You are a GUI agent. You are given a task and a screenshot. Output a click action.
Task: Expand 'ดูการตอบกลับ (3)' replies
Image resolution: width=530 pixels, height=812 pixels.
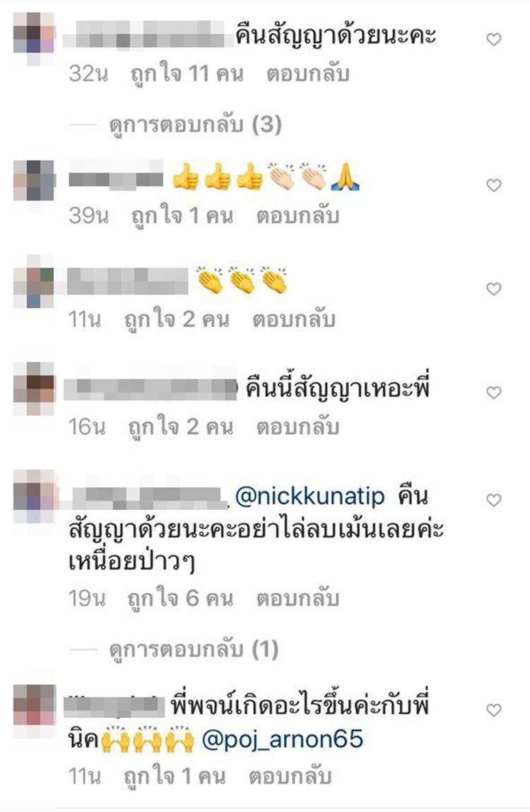[195, 125]
